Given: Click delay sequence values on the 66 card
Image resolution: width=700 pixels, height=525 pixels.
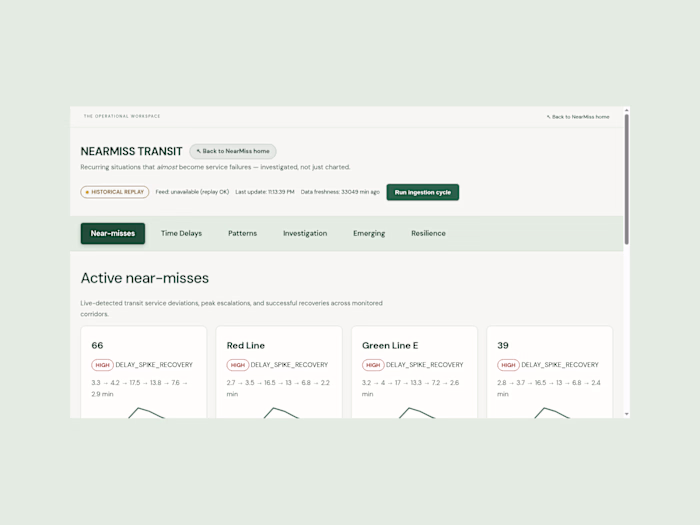Looking at the screenshot, I should [x=139, y=388].
